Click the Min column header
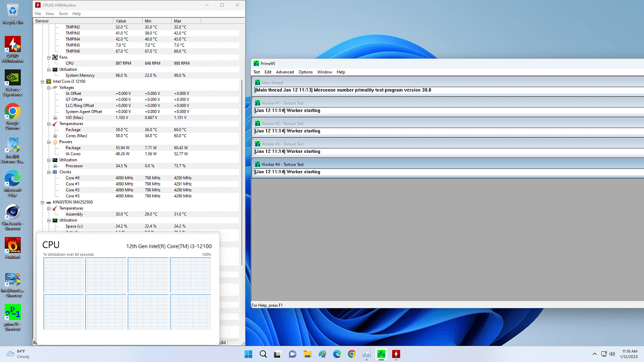 [157, 21]
